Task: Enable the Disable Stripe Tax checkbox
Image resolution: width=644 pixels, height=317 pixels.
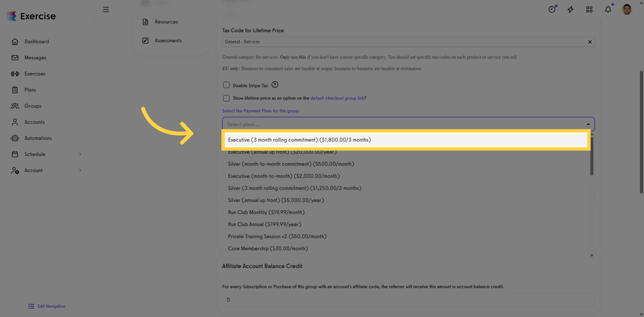Action: (226, 85)
